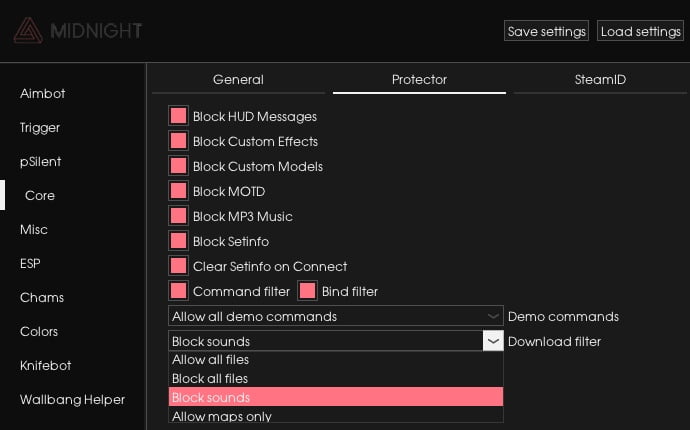Open the Aimbot section in sidebar

point(43,93)
